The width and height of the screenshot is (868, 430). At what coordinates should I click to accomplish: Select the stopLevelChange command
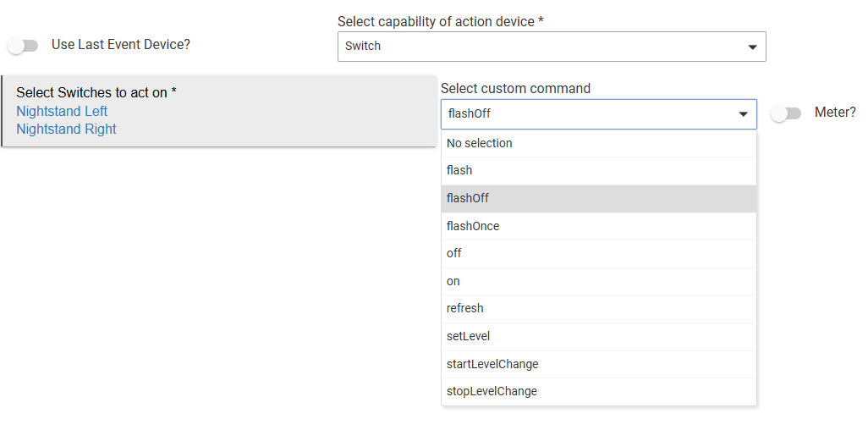(x=492, y=391)
